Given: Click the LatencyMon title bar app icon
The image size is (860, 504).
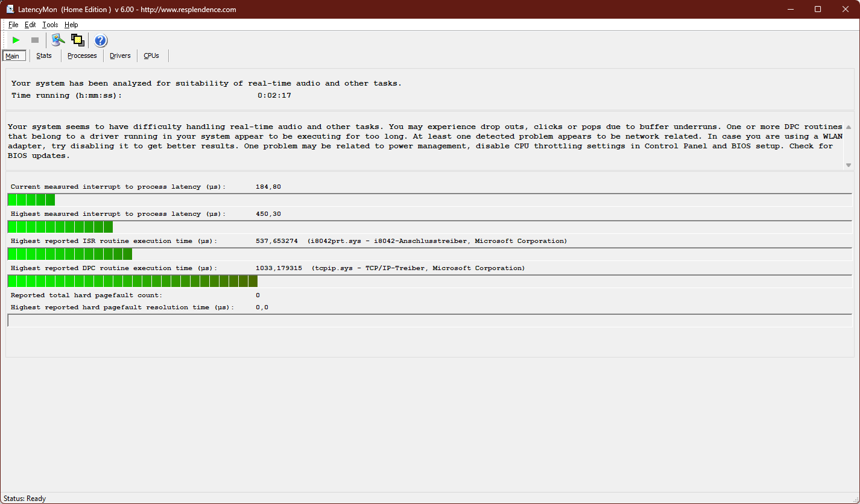Looking at the screenshot, I should [x=10, y=9].
